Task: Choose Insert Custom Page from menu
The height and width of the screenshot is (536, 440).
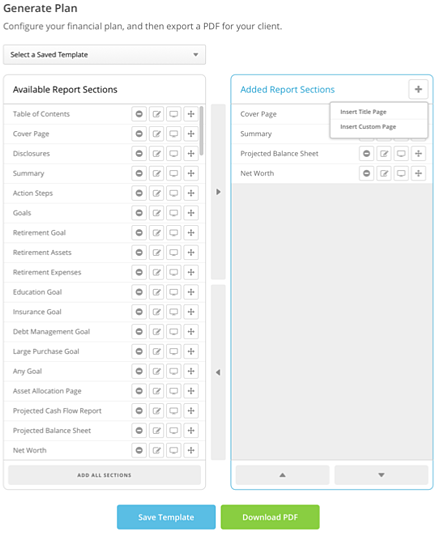Action: (x=368, y=127)
